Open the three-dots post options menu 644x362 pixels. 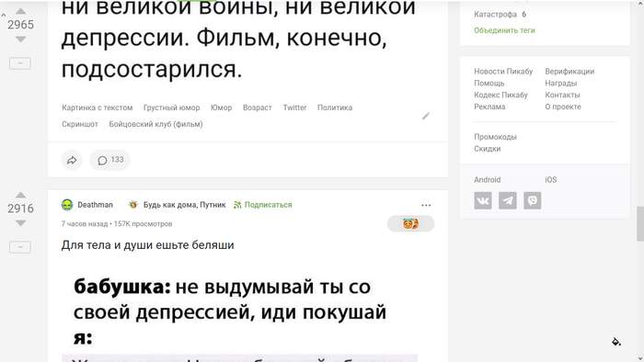click(x=426, y=205)
